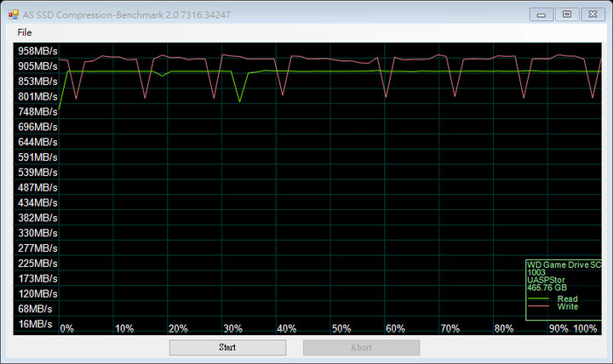Image resolution: width=613 pixels, height=364 pixels.
Task: Click the 277MB/s axis label
Action: [37, 248]
